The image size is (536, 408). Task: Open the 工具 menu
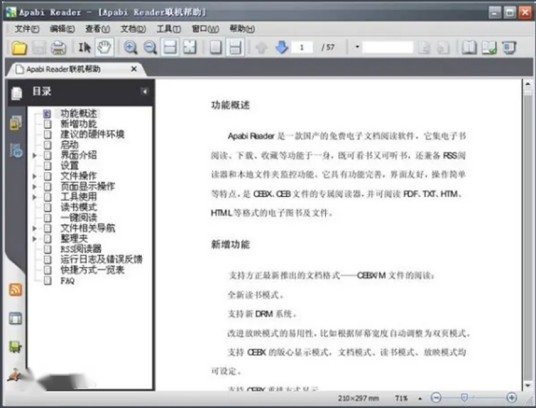click(169, 29)
